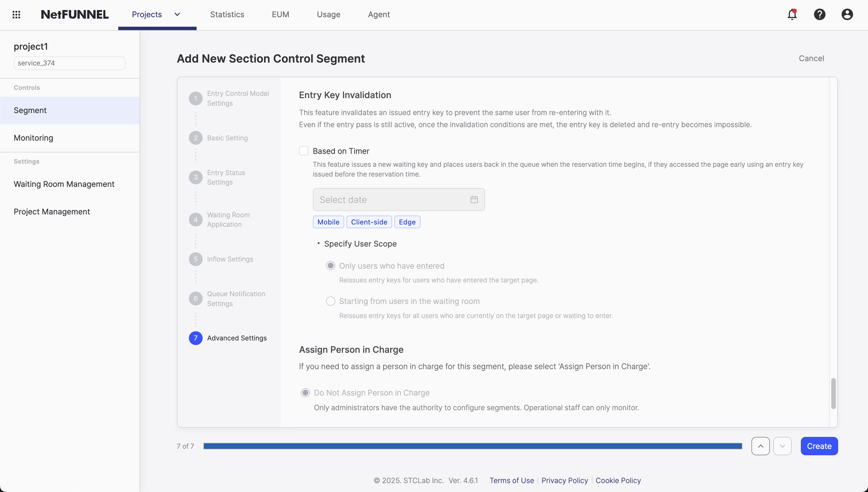The width and height of the screenshot is (868, 492).
Task: Select Starting from users in waiting room
Action: (x=330, y=301)
